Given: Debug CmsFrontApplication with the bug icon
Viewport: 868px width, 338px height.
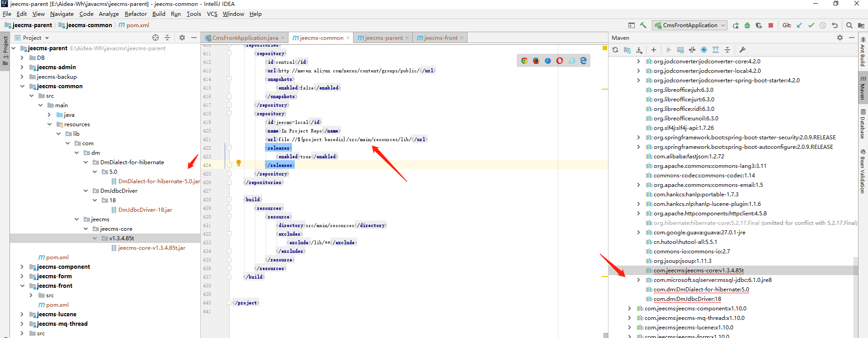Looking at the screenshot, I should 747,25.
